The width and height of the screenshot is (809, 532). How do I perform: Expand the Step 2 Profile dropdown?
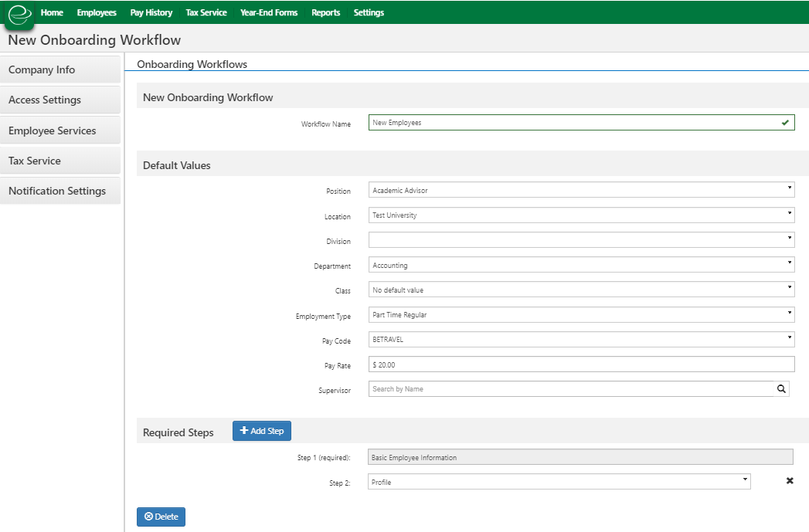pyautogui.click(x=559, y=482)
